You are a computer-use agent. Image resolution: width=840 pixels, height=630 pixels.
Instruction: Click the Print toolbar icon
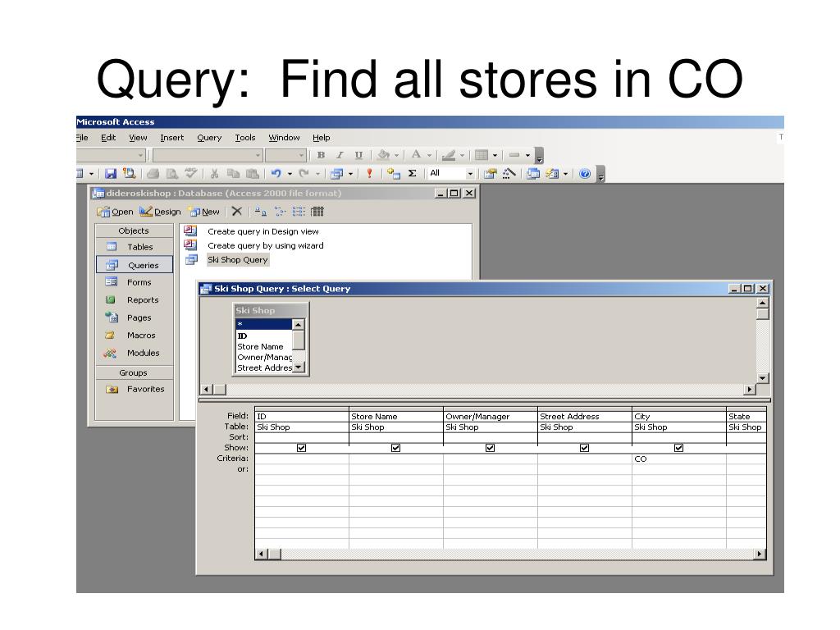point(153,174)
